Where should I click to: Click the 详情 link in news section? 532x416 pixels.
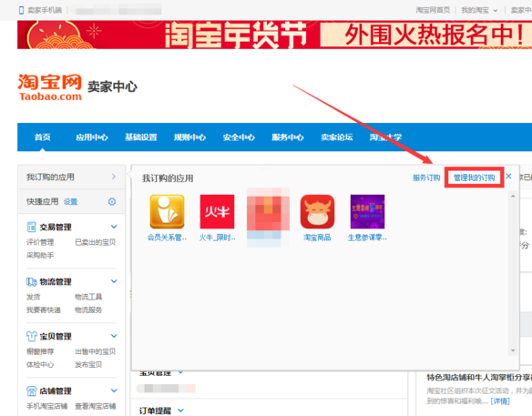pyautogui.click(x=500, y=401)
